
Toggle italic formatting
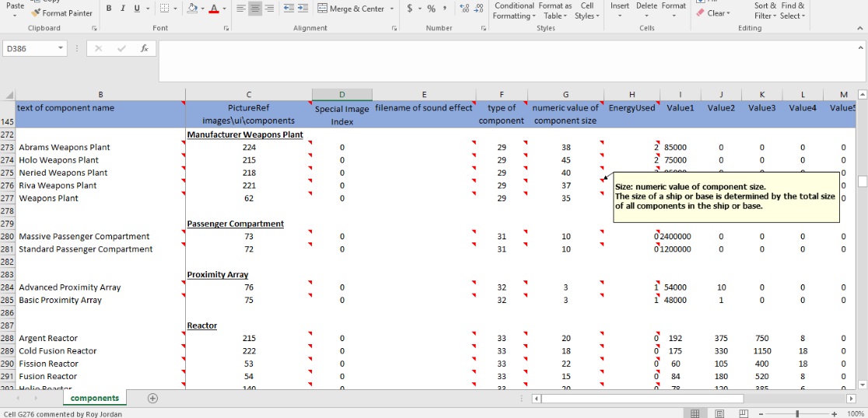[x=122, y=9]
